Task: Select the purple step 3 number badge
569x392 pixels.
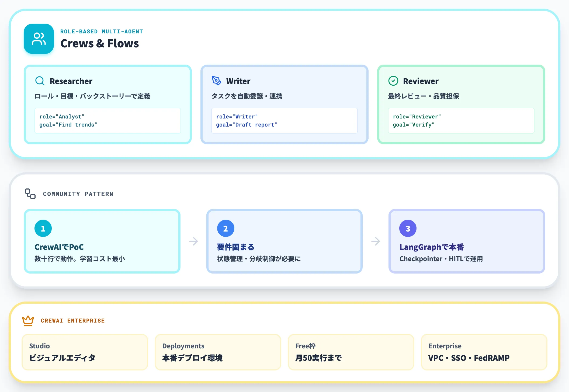Action: (408, 228)
